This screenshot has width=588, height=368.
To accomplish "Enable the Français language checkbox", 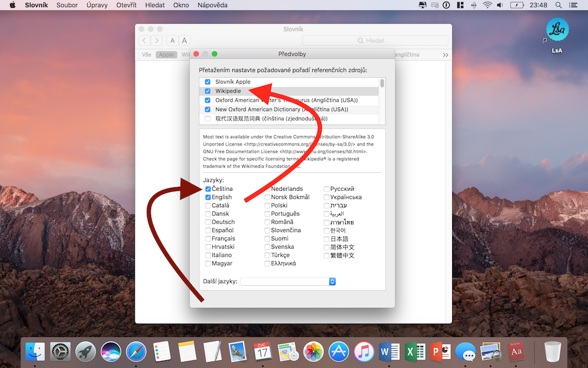I will [208, 238].
